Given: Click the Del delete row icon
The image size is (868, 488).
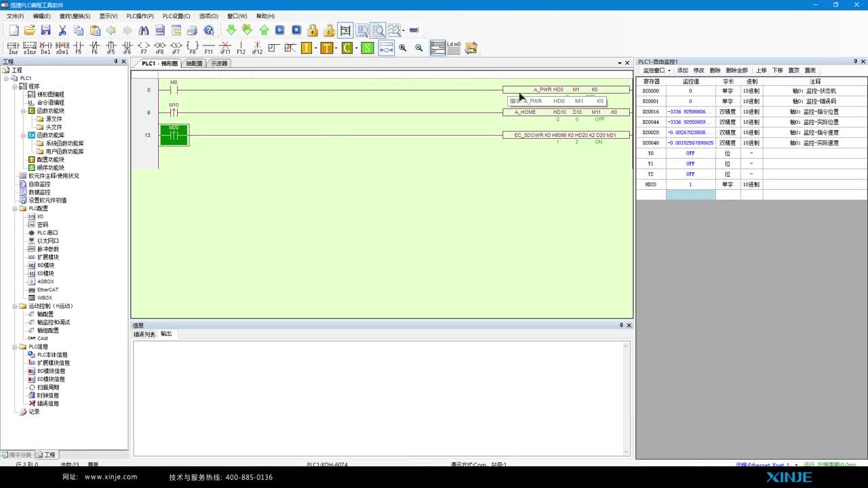Looking at the screenshot, I should pos(45,47).
